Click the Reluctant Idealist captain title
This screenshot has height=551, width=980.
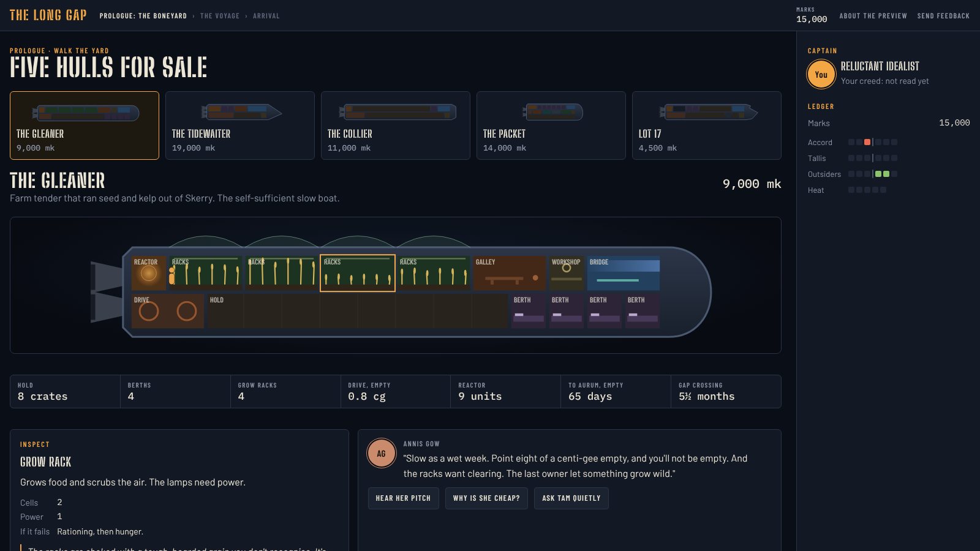coord(880,66)
